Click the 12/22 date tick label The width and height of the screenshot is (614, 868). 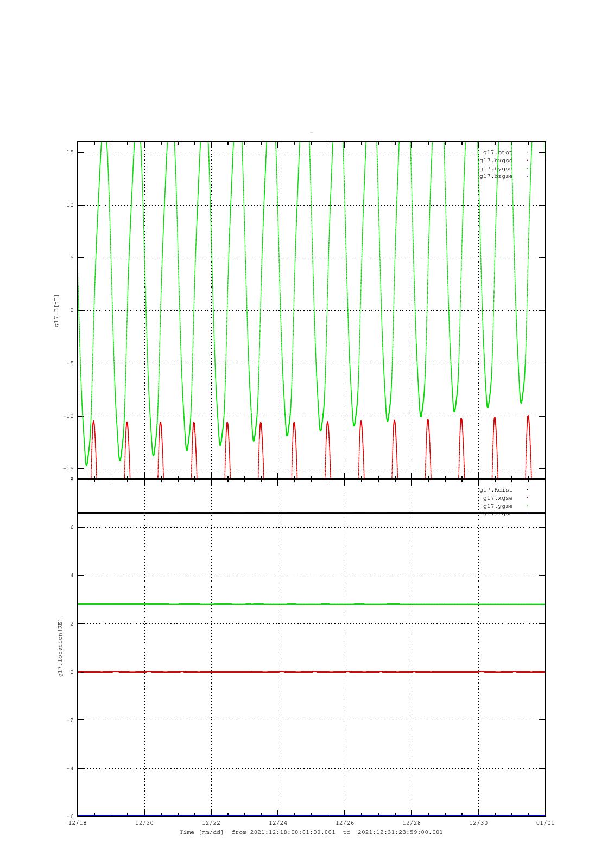[x=211, y=823]
